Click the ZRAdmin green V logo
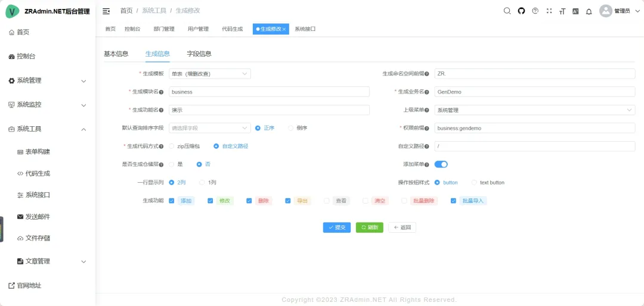Viewport: 644px width, 306px height. (x=13, y=11)
